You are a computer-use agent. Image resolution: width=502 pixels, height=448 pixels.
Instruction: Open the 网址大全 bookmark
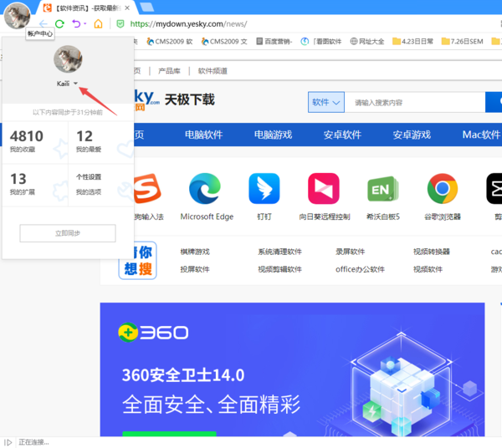tap(367, 42)
